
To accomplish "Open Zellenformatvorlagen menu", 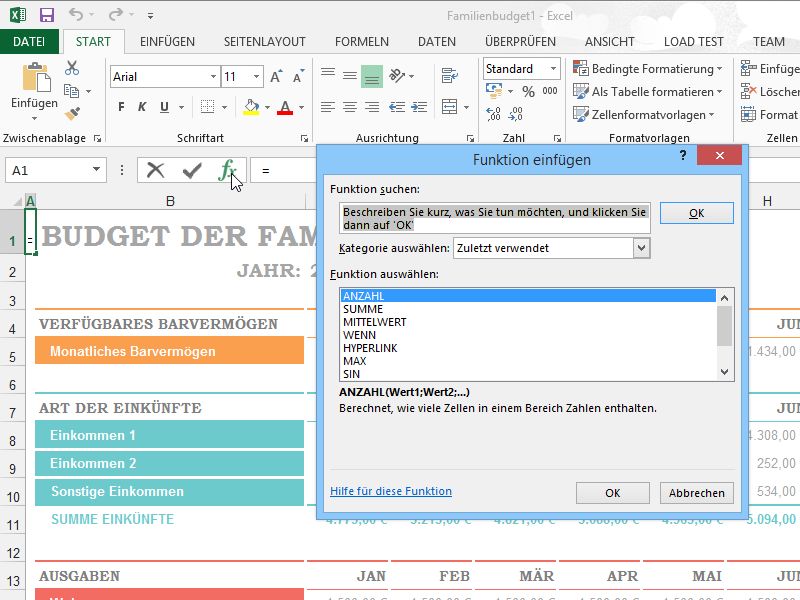I will [643, 115].
